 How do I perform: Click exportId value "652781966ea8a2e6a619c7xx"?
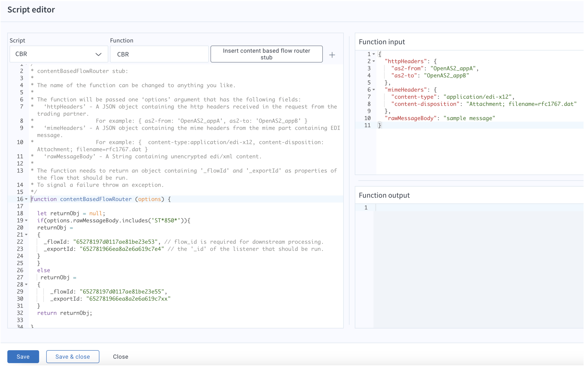click(128, 299)
